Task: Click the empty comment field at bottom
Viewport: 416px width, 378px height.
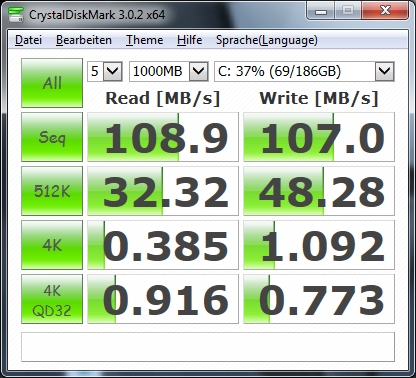Action: [x=208, y=347]
